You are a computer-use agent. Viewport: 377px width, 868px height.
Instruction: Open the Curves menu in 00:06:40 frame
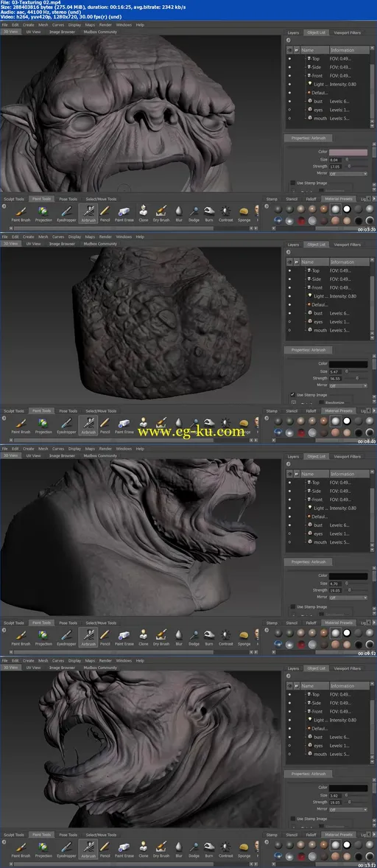[58, 237]
